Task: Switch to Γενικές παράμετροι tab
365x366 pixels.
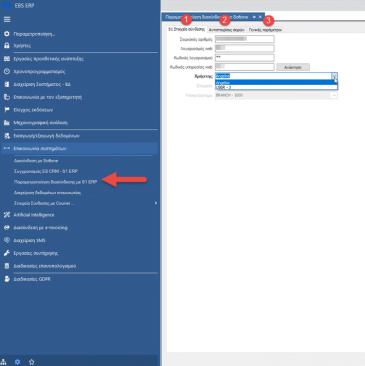Action: 265,30
